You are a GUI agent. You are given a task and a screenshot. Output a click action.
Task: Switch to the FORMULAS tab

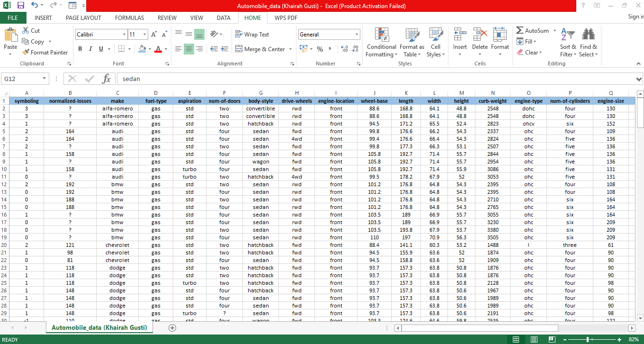pos(129,18)
